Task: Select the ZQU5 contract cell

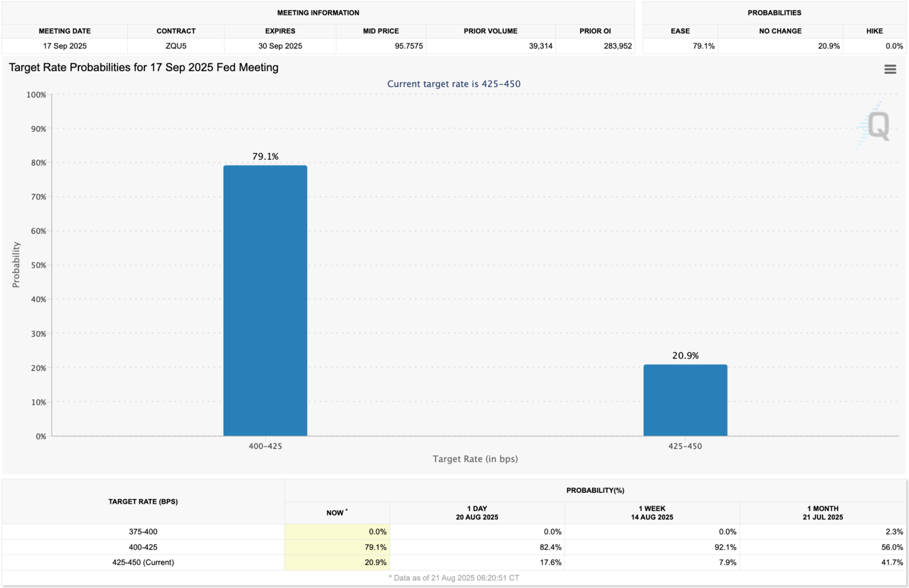Action: (x=177, y=45)
